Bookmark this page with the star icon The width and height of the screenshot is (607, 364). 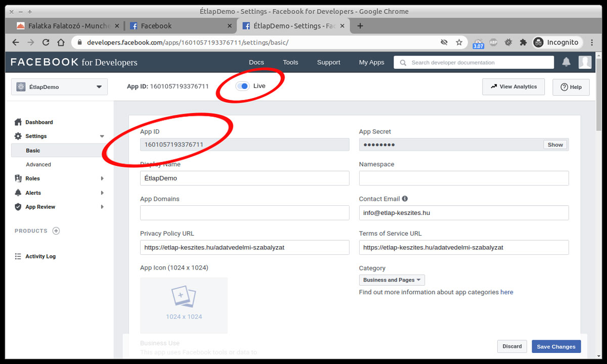tap(459, 42)
